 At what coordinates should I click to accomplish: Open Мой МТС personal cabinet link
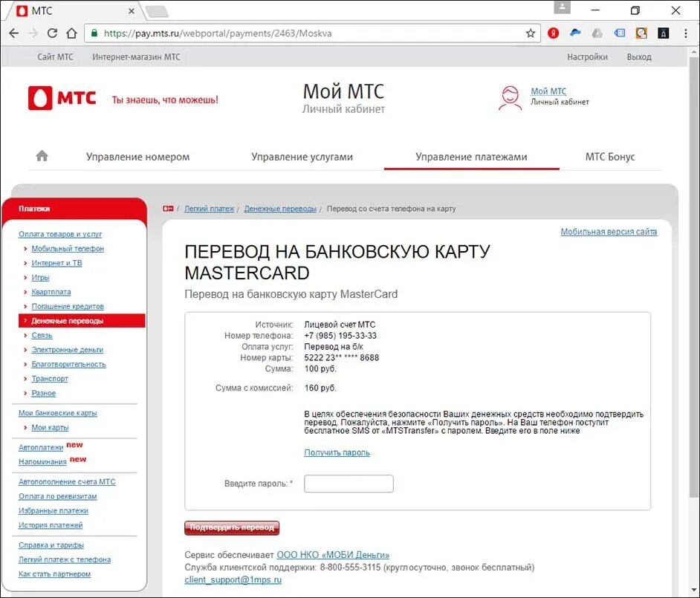[x=548, y=91]
